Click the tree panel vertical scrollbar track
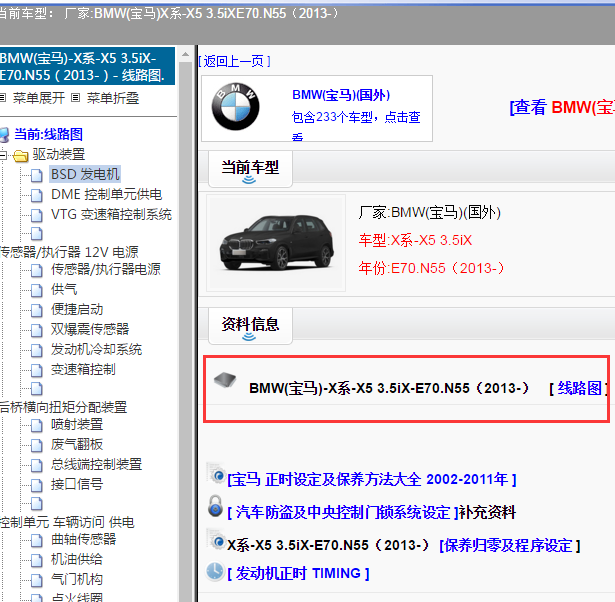 coord(186,332)
